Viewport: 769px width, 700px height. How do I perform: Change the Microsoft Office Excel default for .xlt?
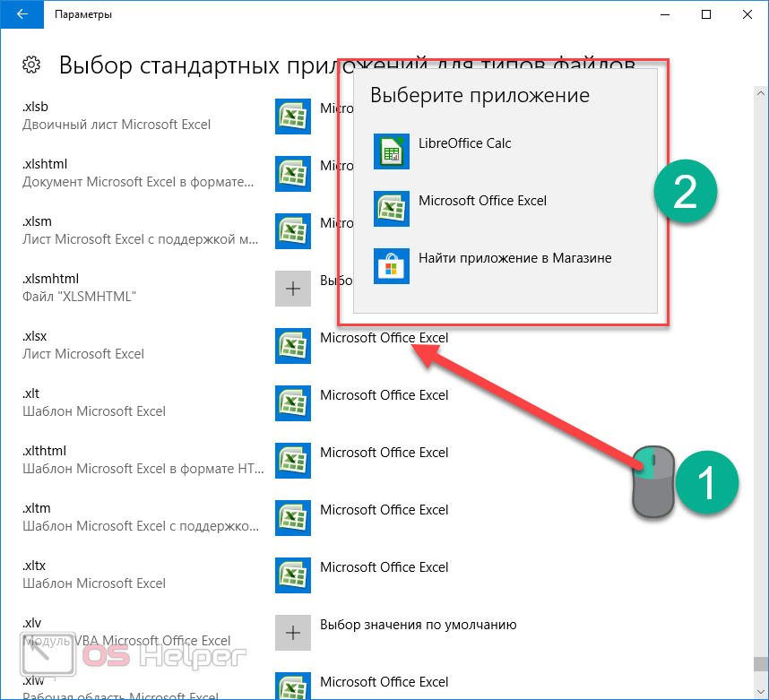(x=384, y=395)
